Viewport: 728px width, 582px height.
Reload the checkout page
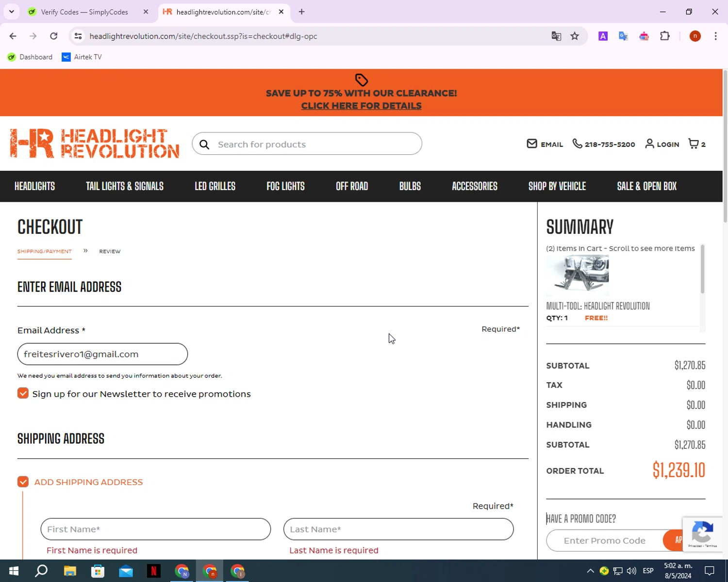tap(54, 36)
